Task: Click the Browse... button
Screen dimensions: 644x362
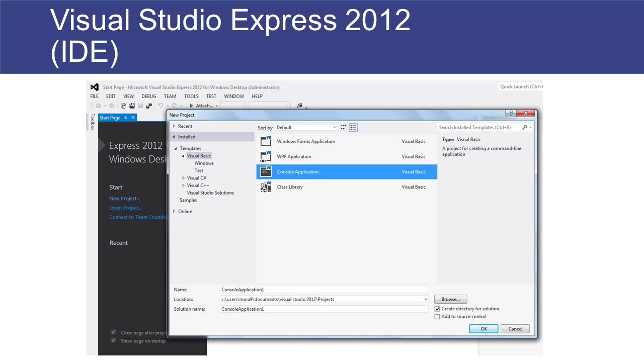Action: [x=451, y=299]
